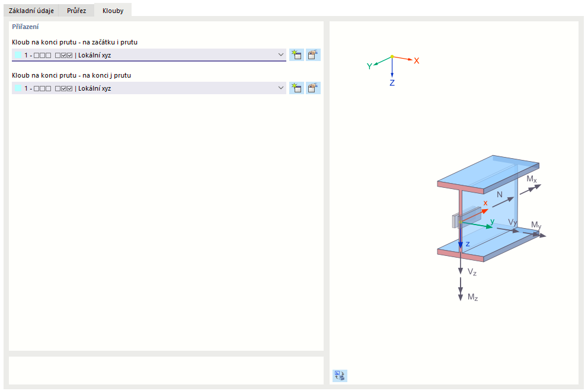
Task: Click the cyan swatch in end j hinge
Action: point(18,88)
